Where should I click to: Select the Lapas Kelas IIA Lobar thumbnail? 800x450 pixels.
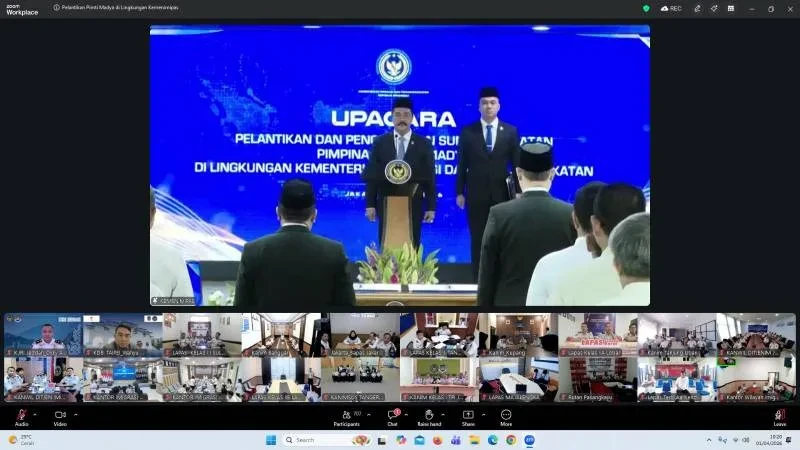pyautogui.click(x=597, y=335)
